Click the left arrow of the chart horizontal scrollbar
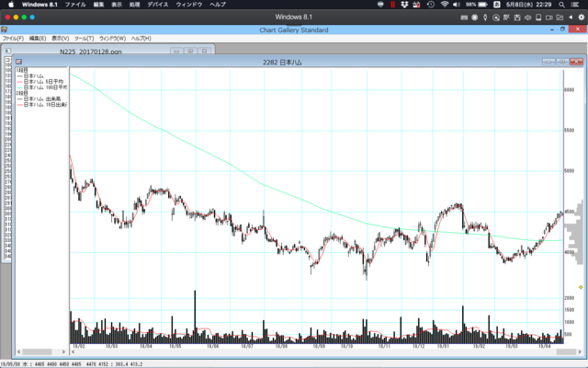Image resolution: width=588 pixels, height=368 pixels. coord(73,351)
